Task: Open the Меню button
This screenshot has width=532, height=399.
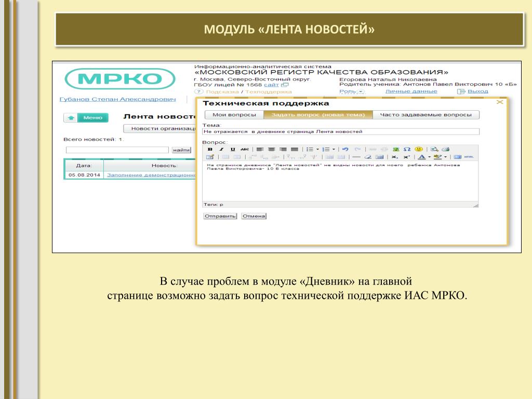Action: (x=92, y=118)
